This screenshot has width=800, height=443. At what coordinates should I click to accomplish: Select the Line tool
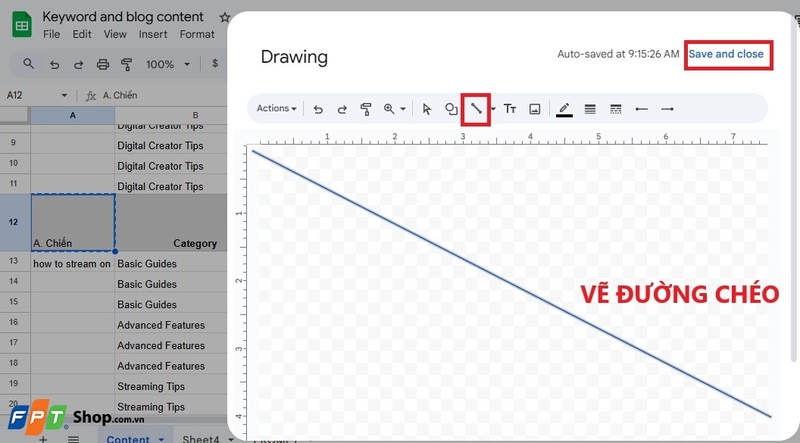click(476, 109)
